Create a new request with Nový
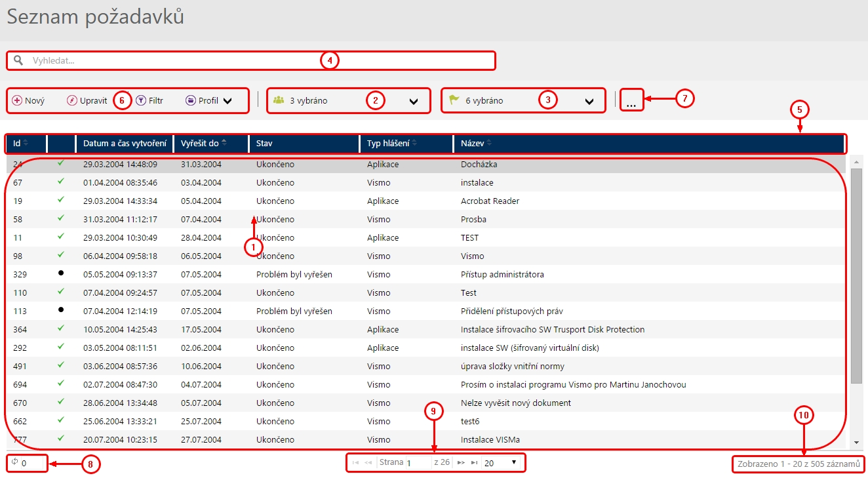Viewport: 868px width, 480px height. 29,101
